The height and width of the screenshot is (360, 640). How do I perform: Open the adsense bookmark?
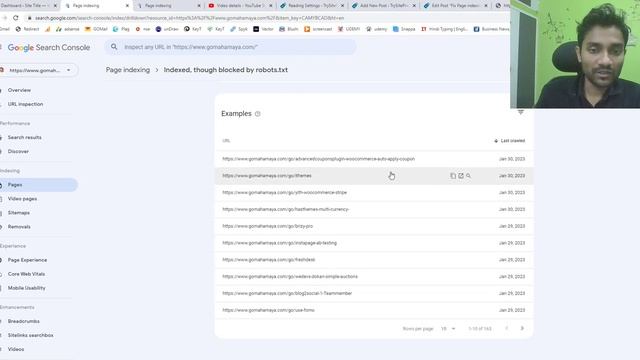click(x=68, y=29)
